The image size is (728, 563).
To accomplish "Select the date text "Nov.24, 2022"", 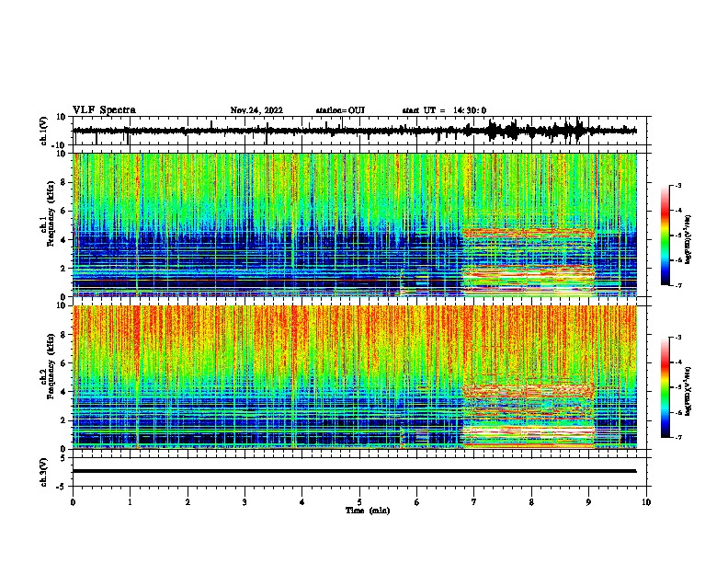I will pyautogui.click(x=256, y=110).
